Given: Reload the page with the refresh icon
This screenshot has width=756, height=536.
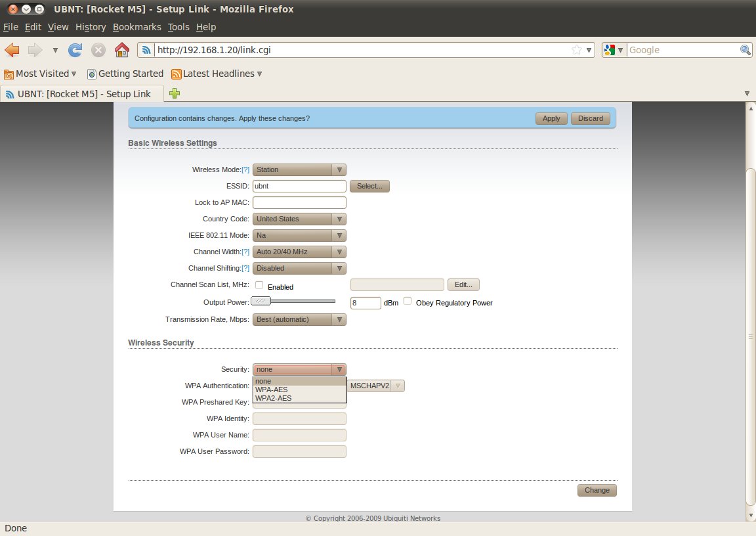Looking at the screenshot, I should tap(75, 50).
